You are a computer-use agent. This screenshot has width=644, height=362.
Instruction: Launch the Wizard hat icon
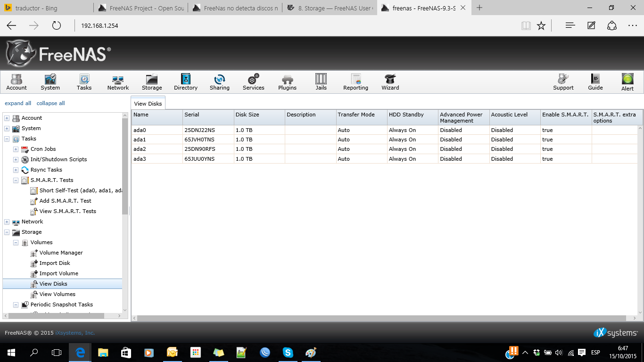coord(390,82)
